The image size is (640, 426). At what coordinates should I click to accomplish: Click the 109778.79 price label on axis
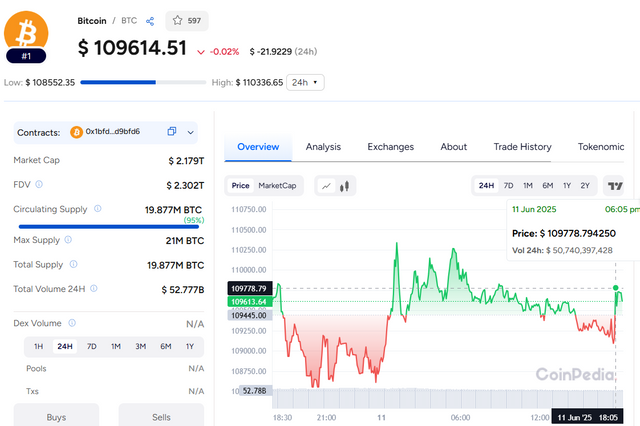click(x=249, y=288)
